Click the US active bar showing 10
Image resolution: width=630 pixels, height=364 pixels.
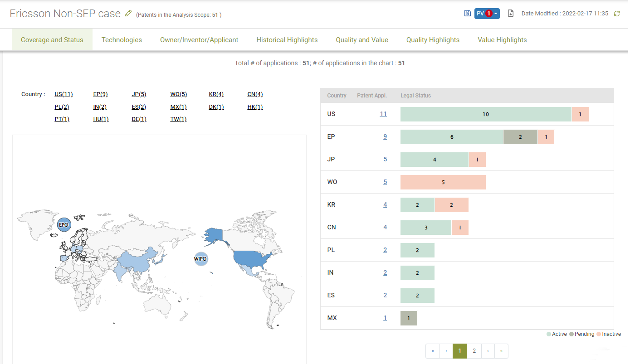point(486,114)
